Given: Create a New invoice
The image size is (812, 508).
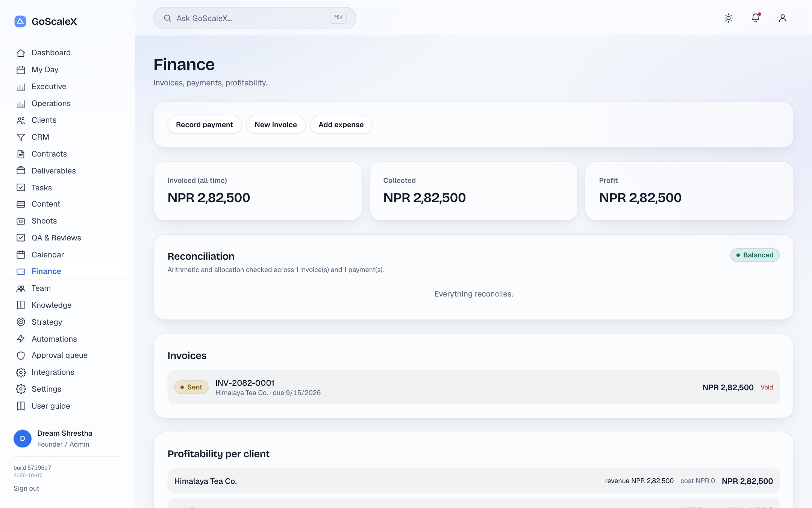Looking at the screenshot, I should click(x=276, y=125).
